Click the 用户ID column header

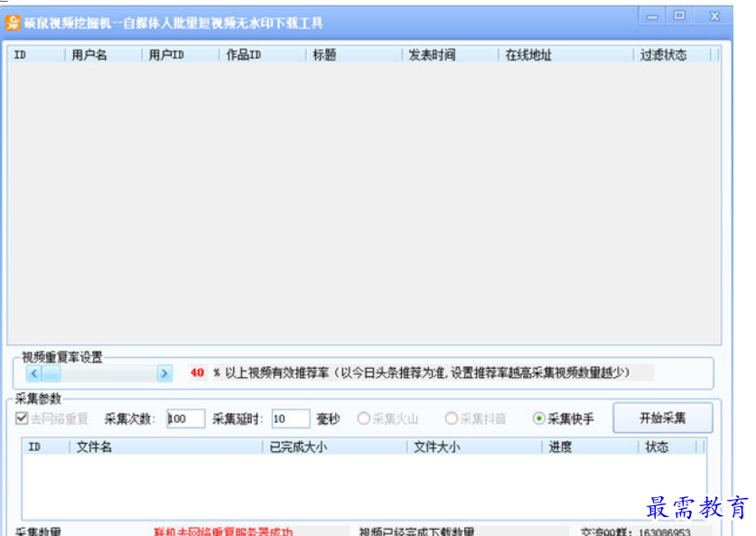181,55
